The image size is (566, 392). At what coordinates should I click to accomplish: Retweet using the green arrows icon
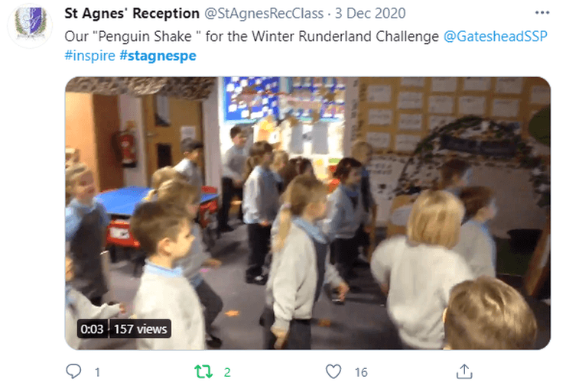point(203,371)
